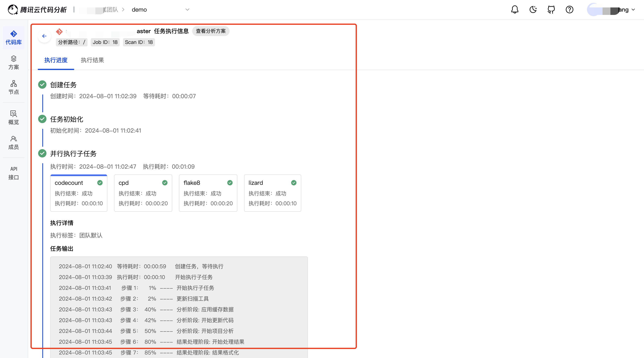Select the codecount subtask card
The image size is (644, 358).
point(79,193)
